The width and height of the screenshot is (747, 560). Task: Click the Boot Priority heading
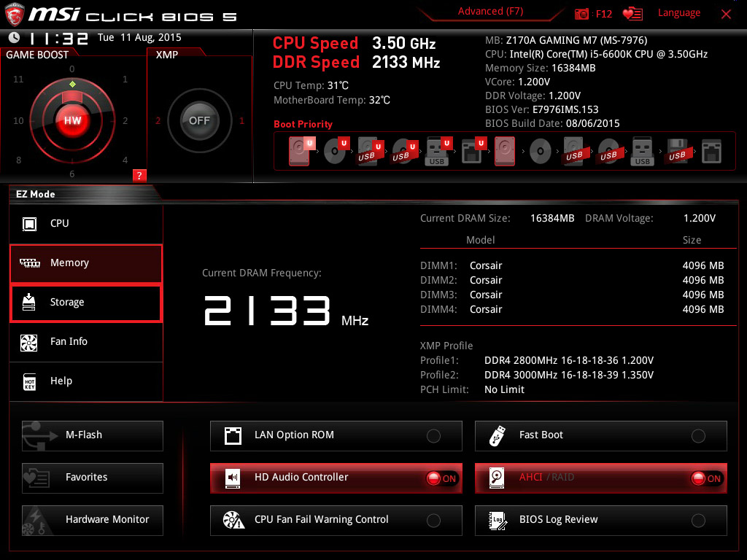[303, 124]
